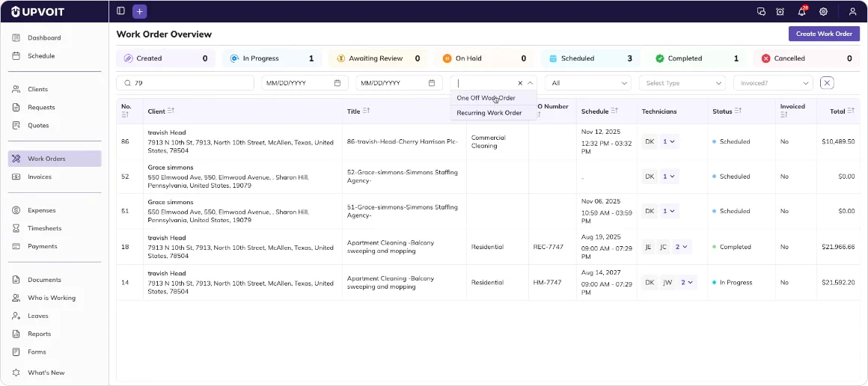
Task: Click the purple plus quick-add button
Action: [x=139, y=11]
